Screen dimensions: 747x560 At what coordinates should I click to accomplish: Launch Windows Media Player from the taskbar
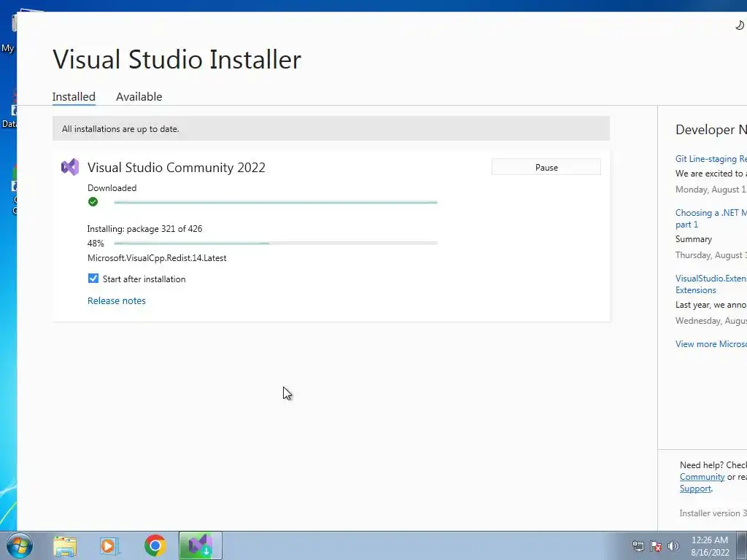(x=109, y=545)
